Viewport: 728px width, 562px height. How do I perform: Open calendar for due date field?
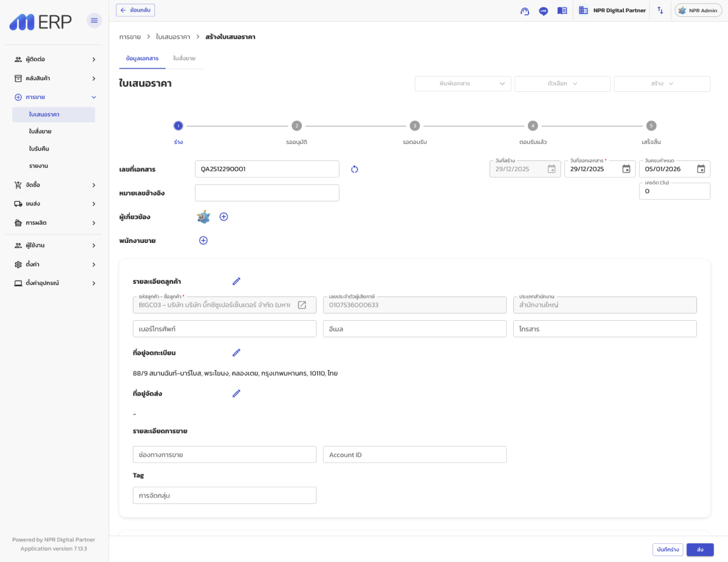point(701,169)
